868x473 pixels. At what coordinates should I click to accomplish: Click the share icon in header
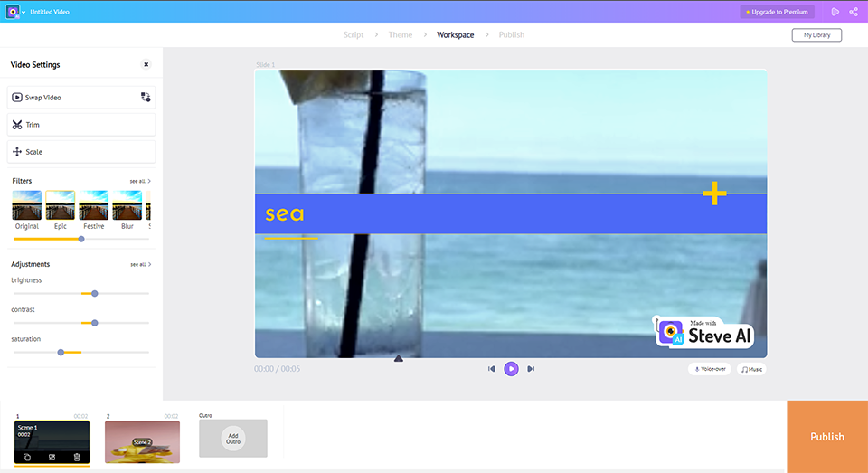coord(854,12)
